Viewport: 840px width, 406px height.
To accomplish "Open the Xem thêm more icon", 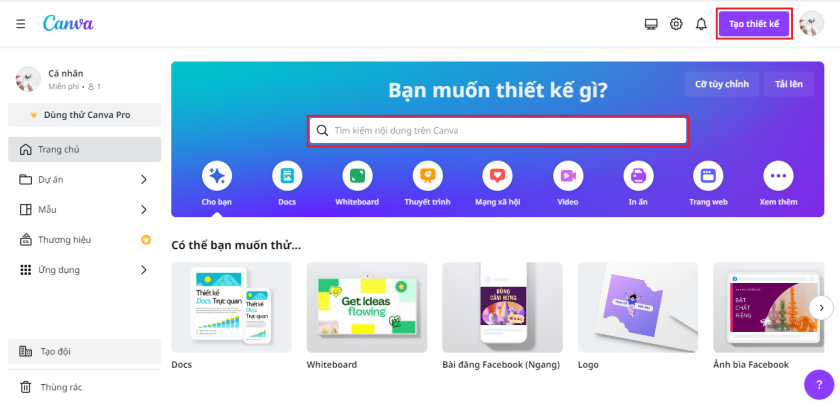I will tap(778, 176).
